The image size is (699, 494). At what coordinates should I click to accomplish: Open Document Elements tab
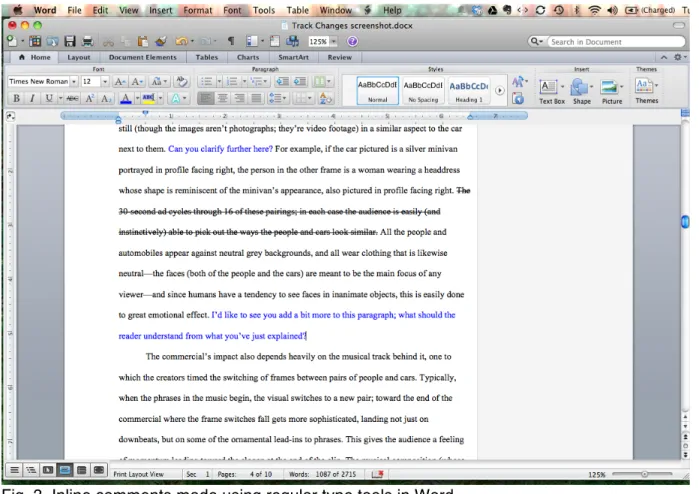[x=143, y=57]
